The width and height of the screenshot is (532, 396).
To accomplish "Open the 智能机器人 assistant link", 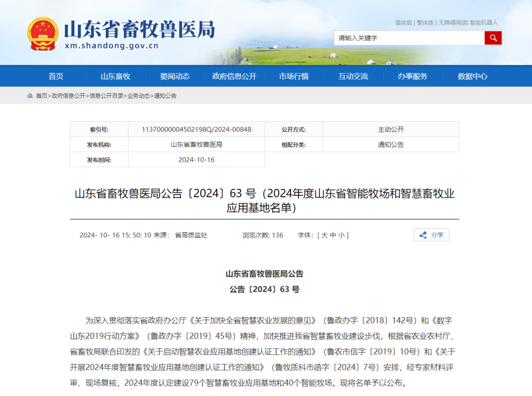I will click(484, 23).
